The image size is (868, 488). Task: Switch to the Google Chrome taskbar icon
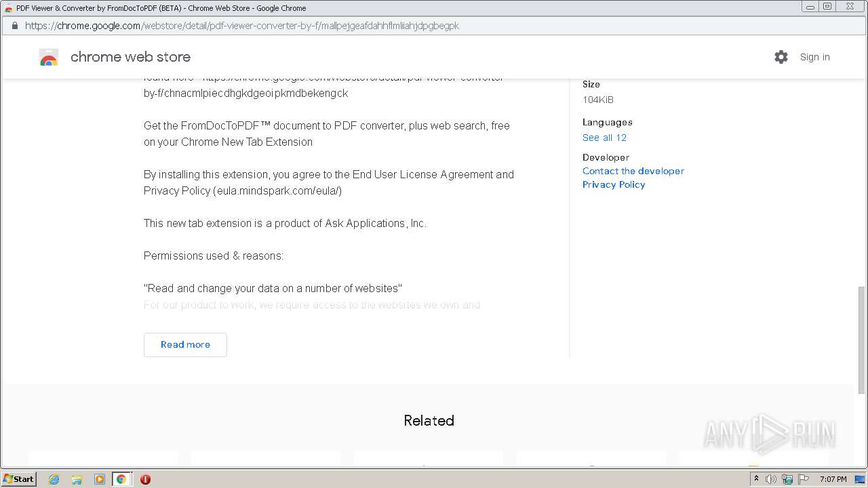[121, 479]
